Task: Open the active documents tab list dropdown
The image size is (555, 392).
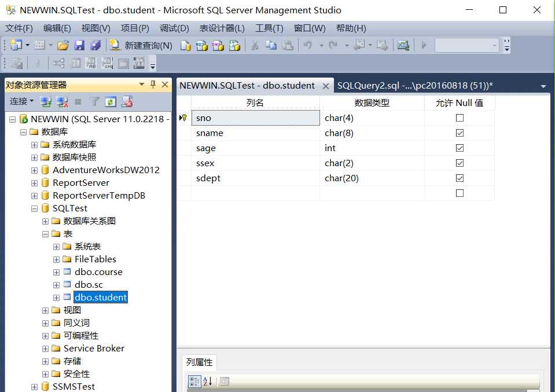Action: pyautogui.click(x=543, y=86)
